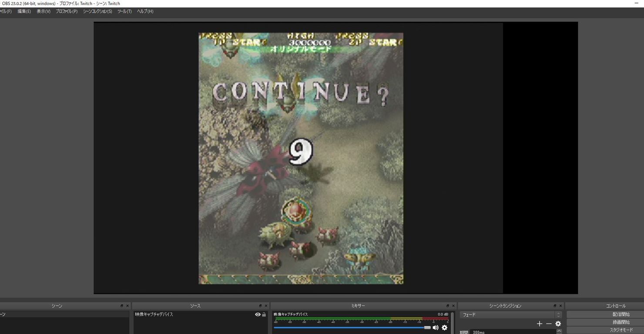Float the シーン dock panel
This screenshot has width=644, height=334.
coord(122,306)
